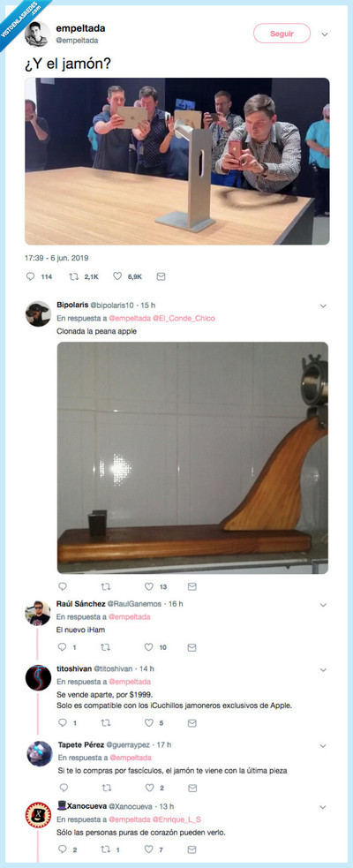
Task: Reply to Raúl Sánchez's iHam tweet
Action: click(62, 647)
